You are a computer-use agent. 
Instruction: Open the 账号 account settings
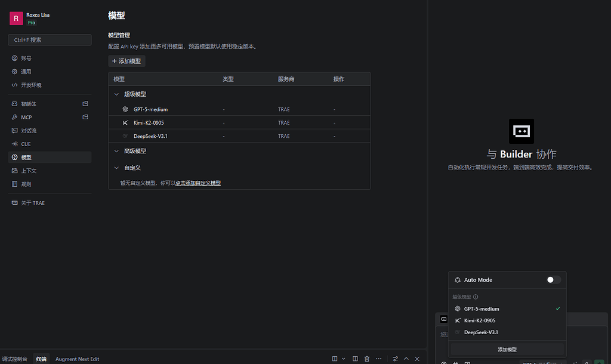[50, 58]
